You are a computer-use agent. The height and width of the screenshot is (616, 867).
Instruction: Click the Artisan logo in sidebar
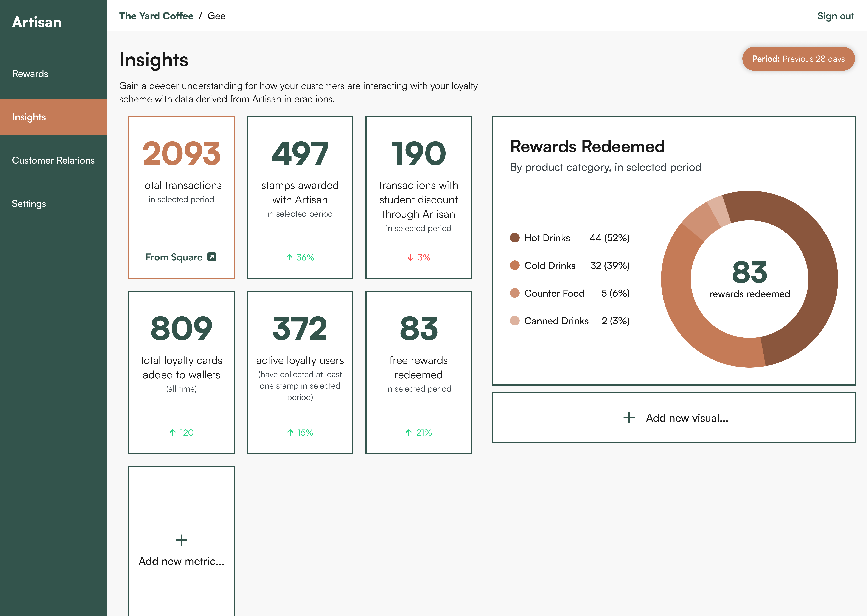[x=37, y=22]
